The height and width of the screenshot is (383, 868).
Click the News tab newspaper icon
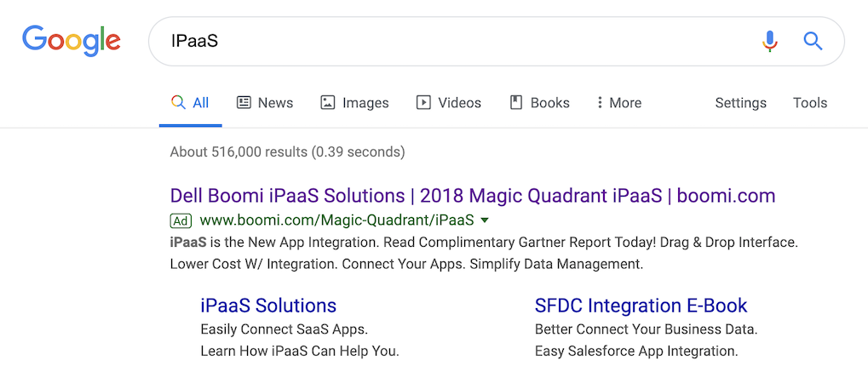point(244,103)
